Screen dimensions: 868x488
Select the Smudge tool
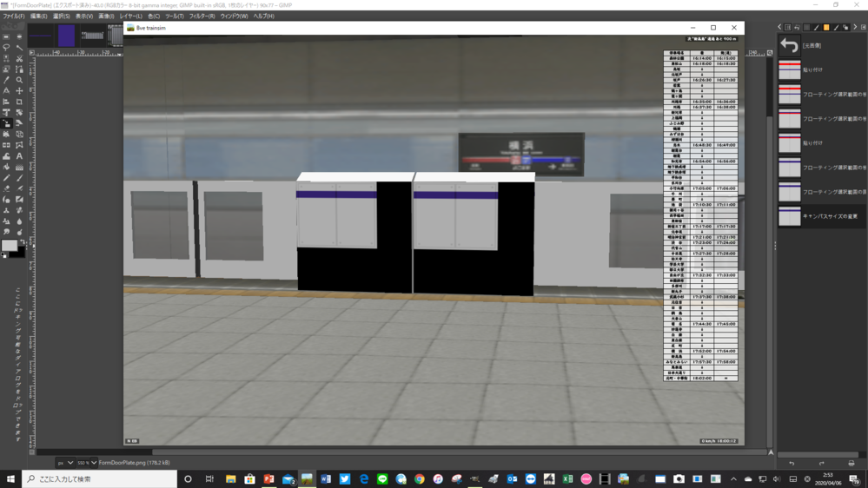point(6,232)
